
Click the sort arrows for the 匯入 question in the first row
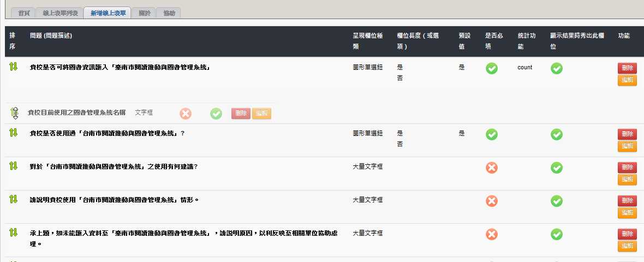[14, 67]
